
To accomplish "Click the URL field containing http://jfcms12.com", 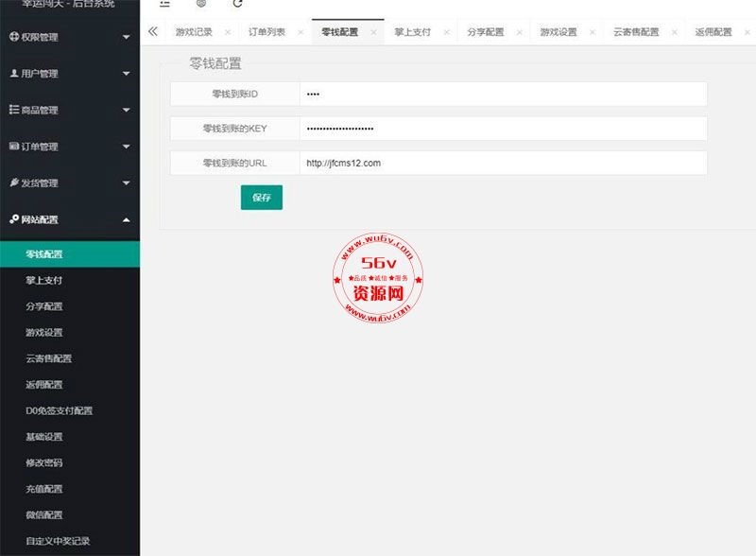I will [504, 164].
